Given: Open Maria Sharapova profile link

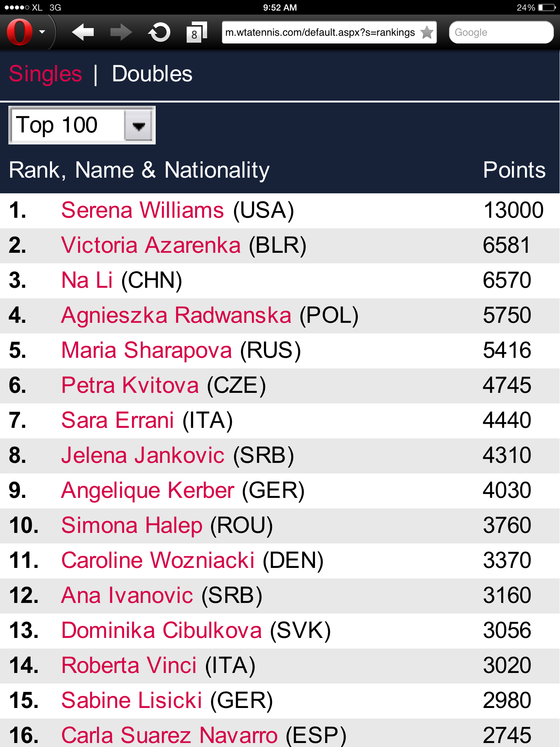Looking at the screenshot, I should 147,350.
